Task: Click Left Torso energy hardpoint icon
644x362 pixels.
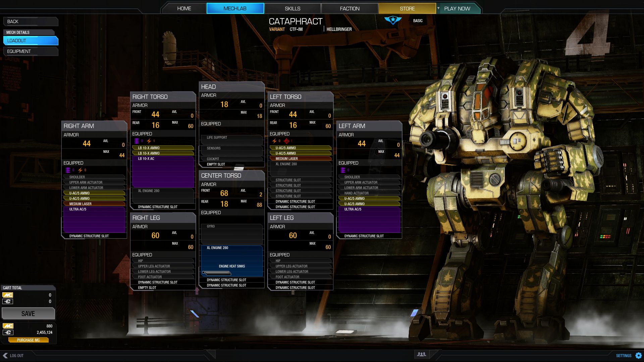Action: [x=274, y=141]
